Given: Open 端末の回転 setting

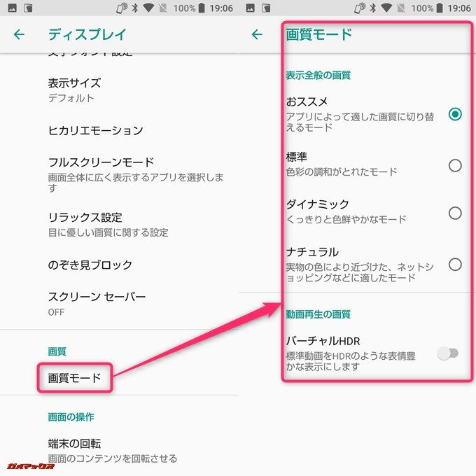Looking at the screenshot, I should coord(119,451).
